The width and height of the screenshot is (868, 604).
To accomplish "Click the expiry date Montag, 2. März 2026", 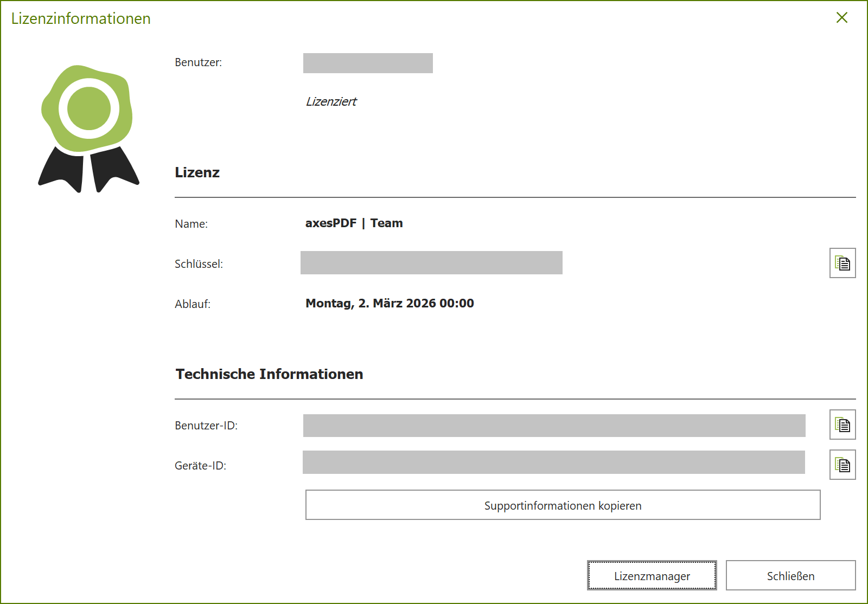I will [390, 303].
